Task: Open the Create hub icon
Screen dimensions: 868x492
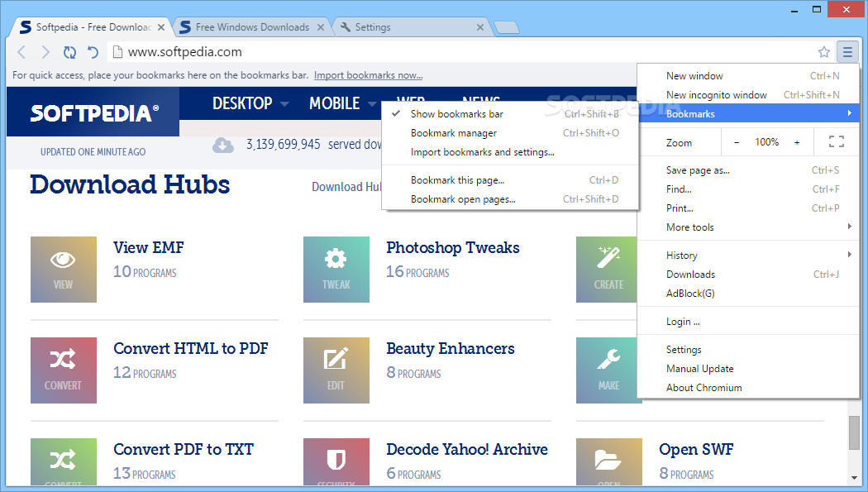Action: (607, 270)
